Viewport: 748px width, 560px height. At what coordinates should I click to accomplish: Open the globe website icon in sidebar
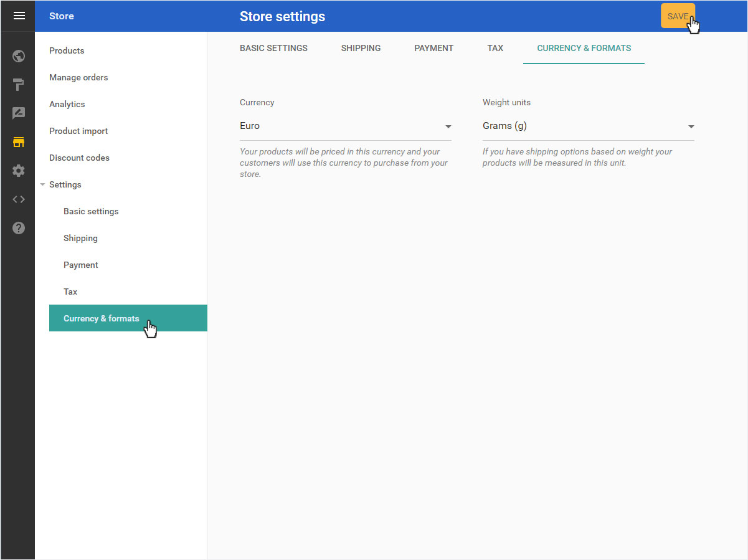(19, 56)
